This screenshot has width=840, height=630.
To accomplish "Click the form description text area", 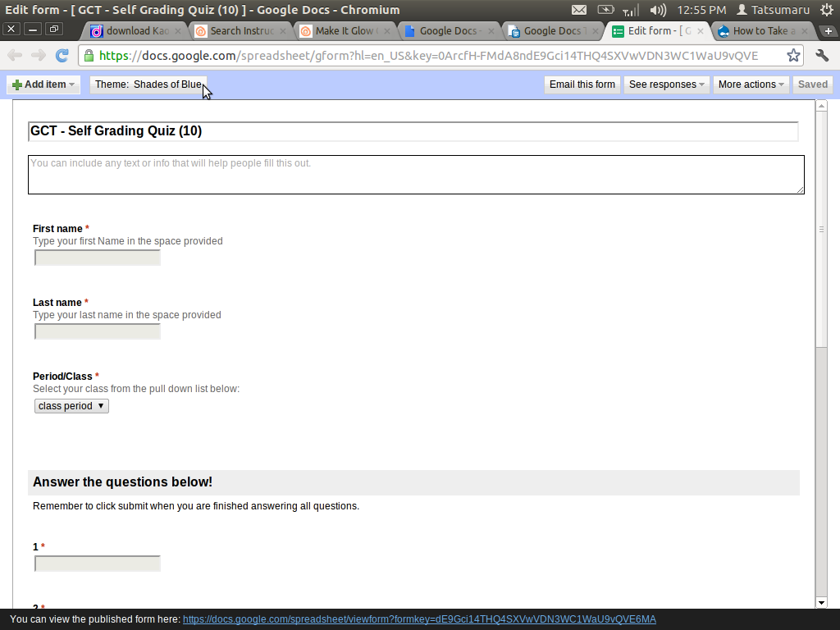I will pos(416,174).
